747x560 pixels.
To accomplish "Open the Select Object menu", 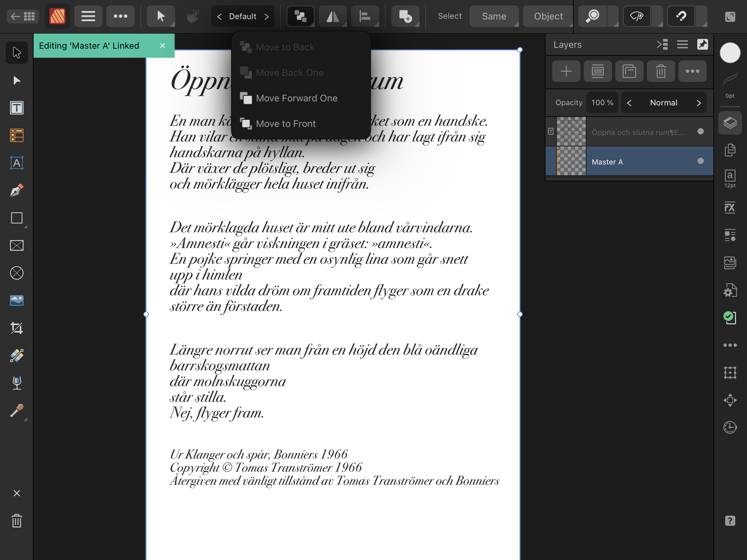I will tap(548, 16).
